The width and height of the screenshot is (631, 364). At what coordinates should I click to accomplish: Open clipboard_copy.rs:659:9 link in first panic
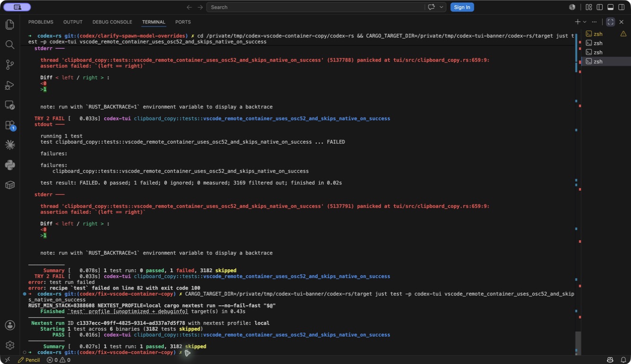pos(441,60)
